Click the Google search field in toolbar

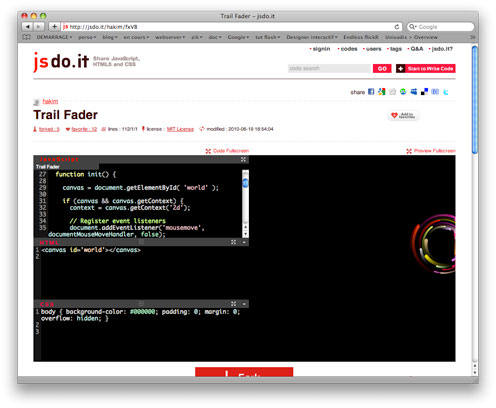(440, 27)
